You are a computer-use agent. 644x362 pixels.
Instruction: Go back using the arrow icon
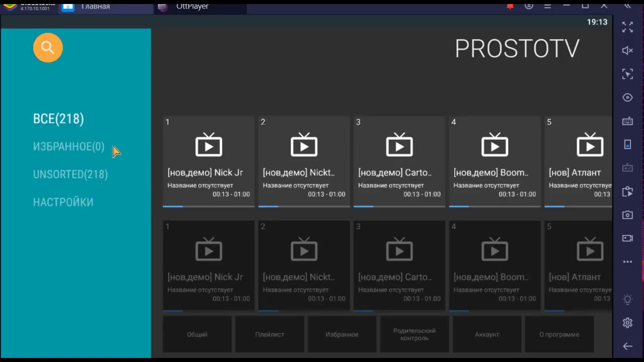point(627,346)
